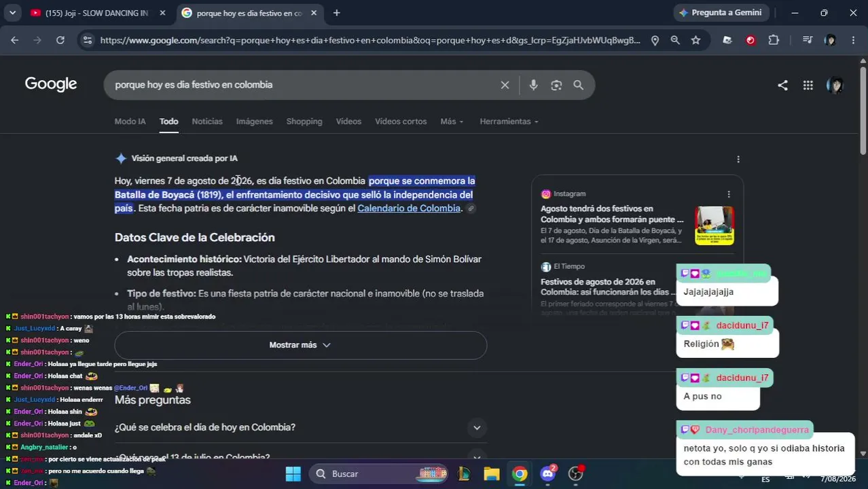Open Chrome's three-dot main menu
The image size is (868, 489).
(x=853, y=40)
